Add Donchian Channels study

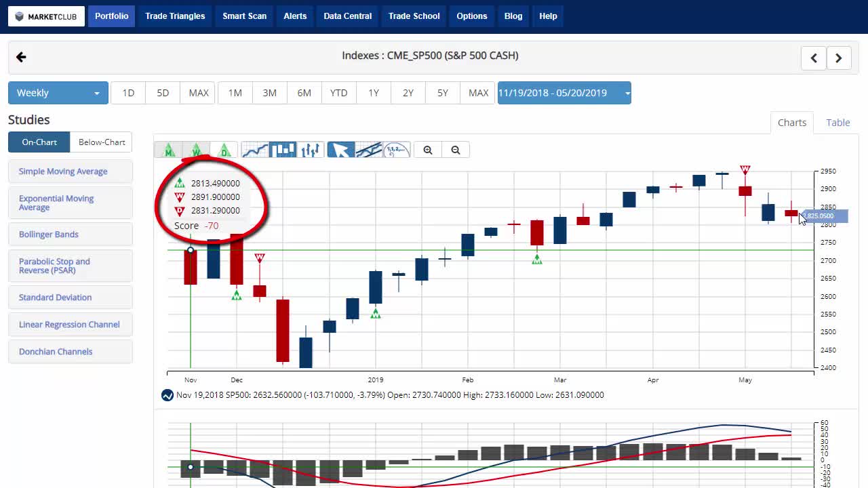point(71,352)
